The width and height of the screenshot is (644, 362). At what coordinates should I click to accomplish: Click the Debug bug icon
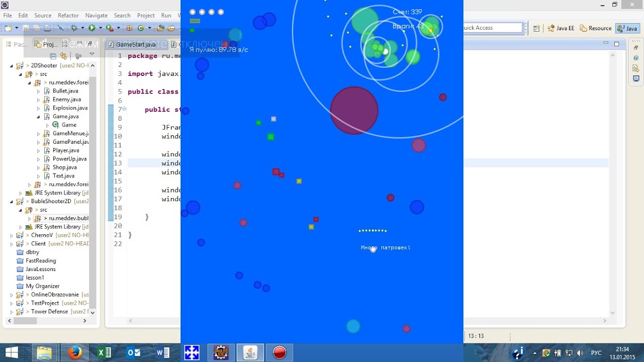(x=74, y=28)
